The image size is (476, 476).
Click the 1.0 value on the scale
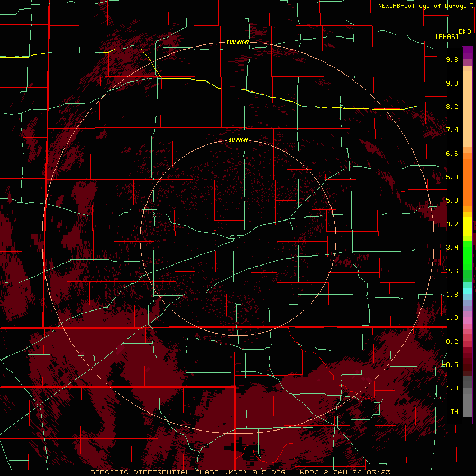[x=452, y=317]
